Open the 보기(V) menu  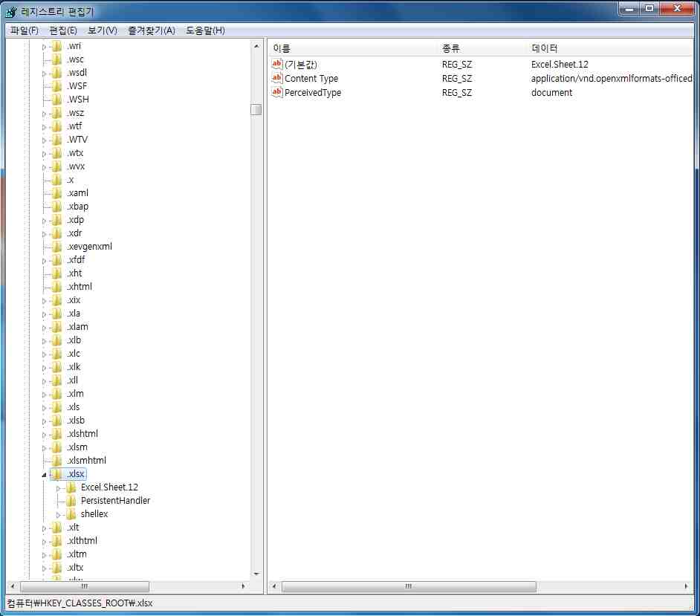[103, 30]
